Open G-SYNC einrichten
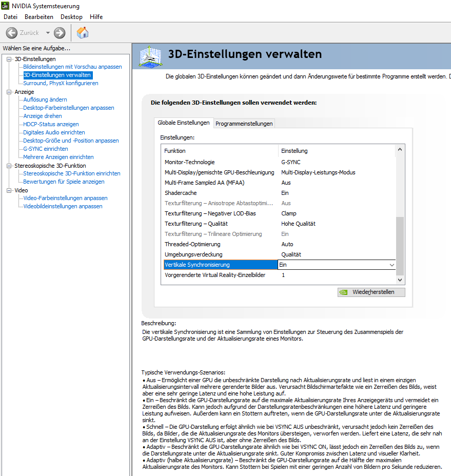 click(46, 149)
